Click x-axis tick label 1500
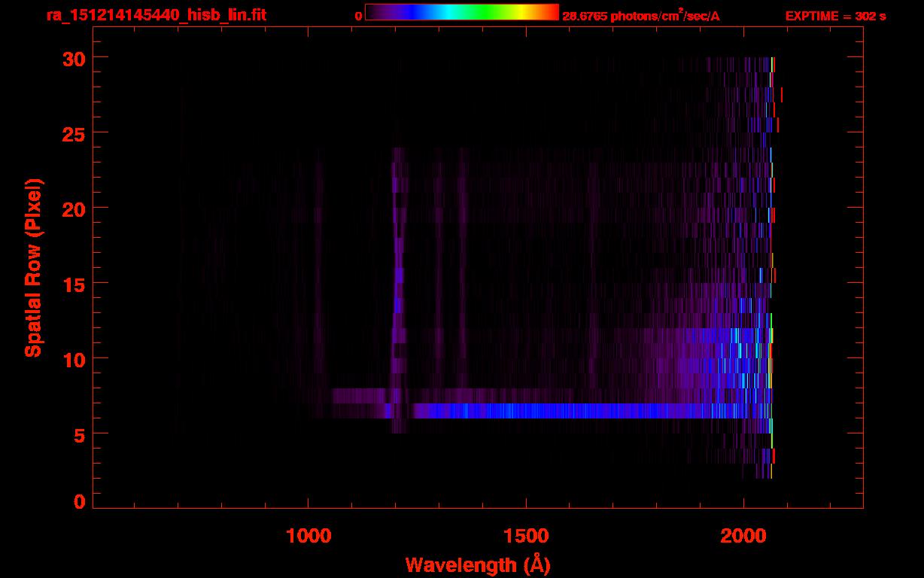Viewport: 924px width, 578px height. click(x=525, y=535)
